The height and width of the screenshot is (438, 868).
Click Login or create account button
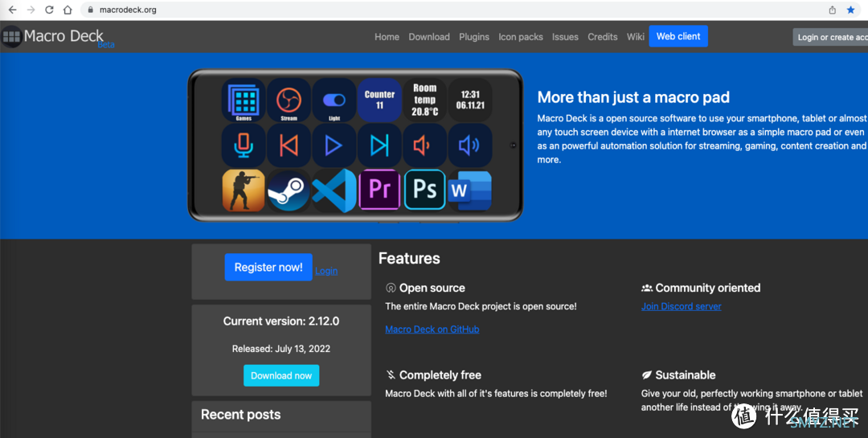[830, 37]
